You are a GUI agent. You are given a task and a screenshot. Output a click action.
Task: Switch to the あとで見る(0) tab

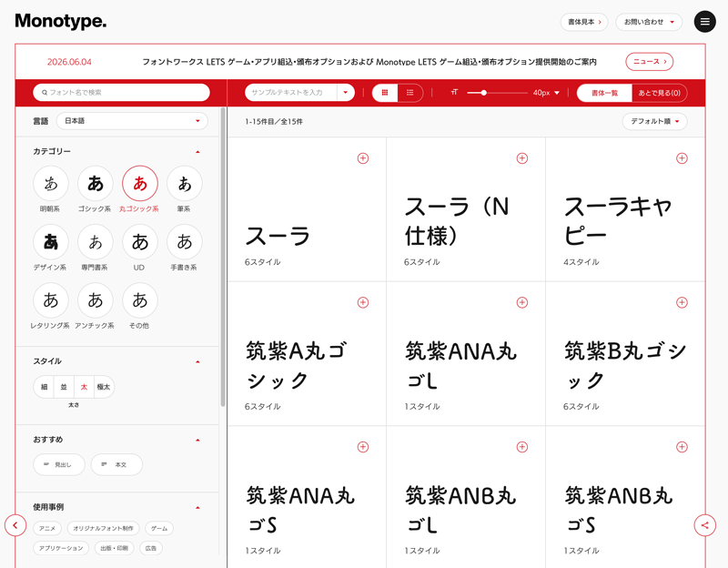[x=659, y=93]
